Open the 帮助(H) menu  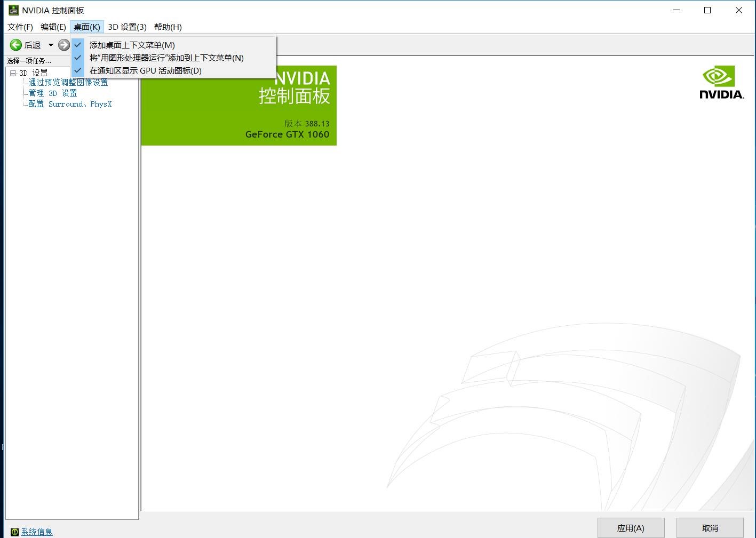(168, 27)
